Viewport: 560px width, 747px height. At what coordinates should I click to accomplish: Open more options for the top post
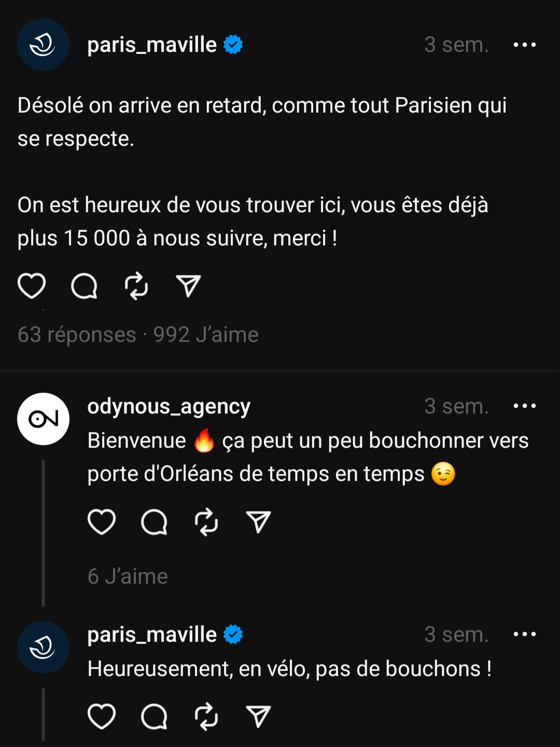524,45
